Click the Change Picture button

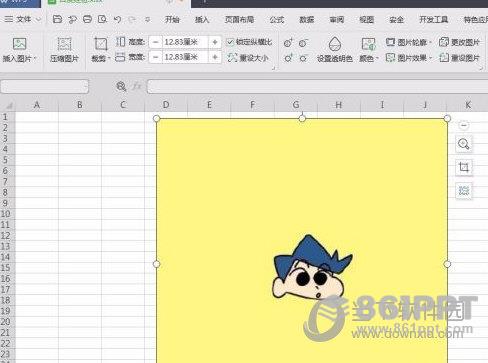459,42
